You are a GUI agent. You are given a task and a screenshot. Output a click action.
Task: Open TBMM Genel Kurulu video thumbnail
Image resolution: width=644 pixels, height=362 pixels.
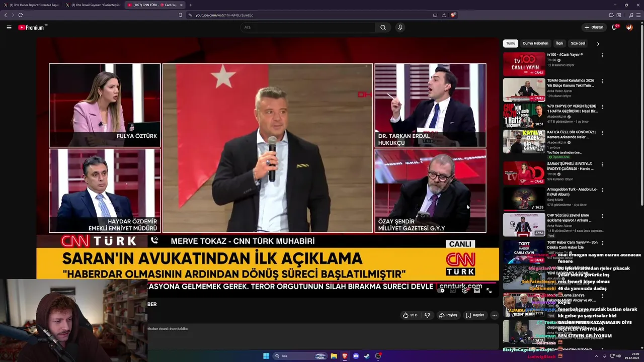524,90
